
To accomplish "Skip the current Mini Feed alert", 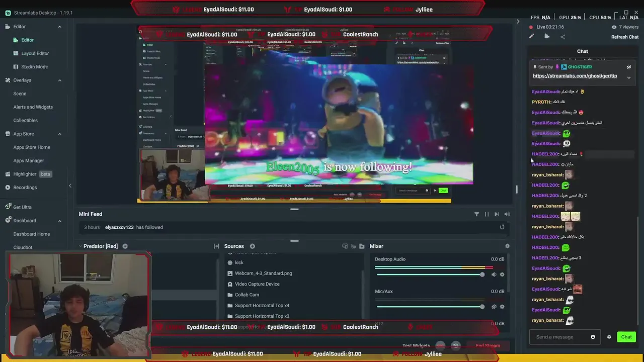I will point(497,214).
